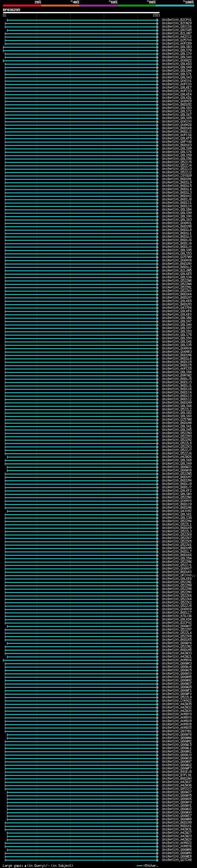Click the green ~80% identity legend segment
This screenshot has height=868, width=197.
tap(137, 6)
